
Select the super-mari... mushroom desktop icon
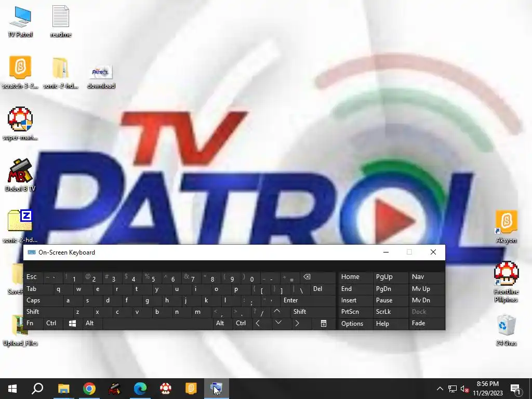coord(20,124)
